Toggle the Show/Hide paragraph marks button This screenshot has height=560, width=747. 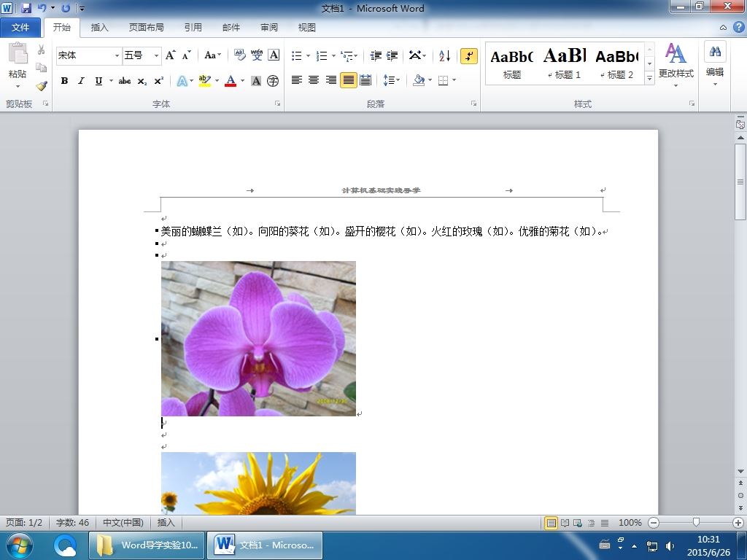tap(469, 55)
